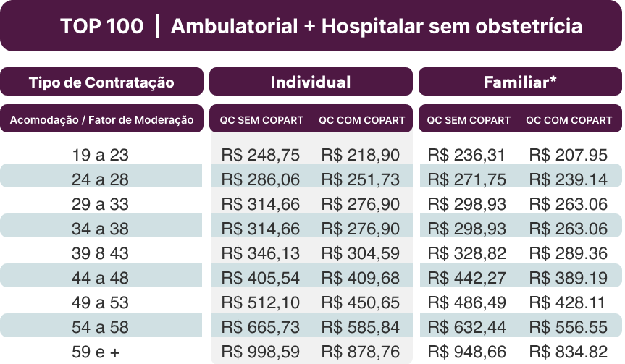Image resolution: width=625 pixels, height=364 pixels.
Task: Click the Acomodação / Fator de Moderação label
Action: coord(101,120)
